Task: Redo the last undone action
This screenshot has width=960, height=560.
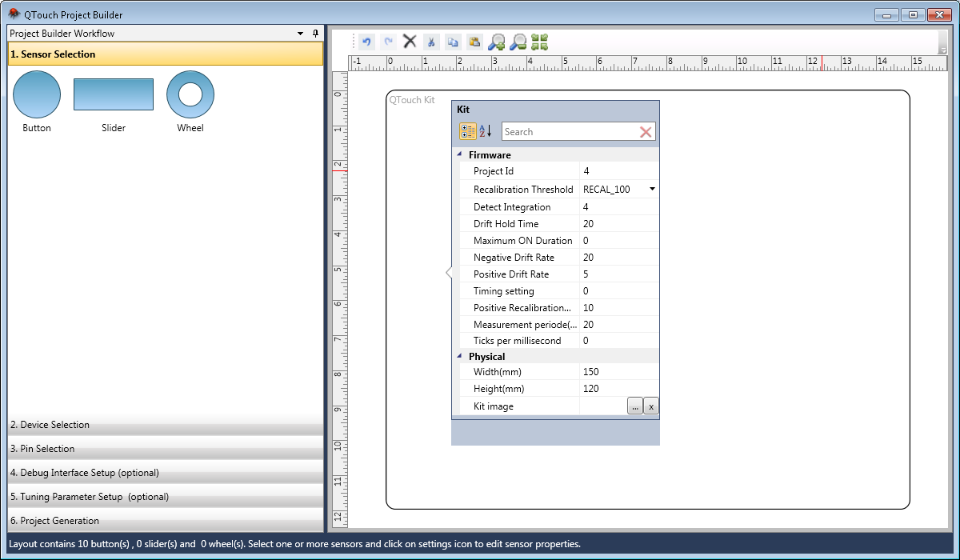Action: click(x=389, y=42)
